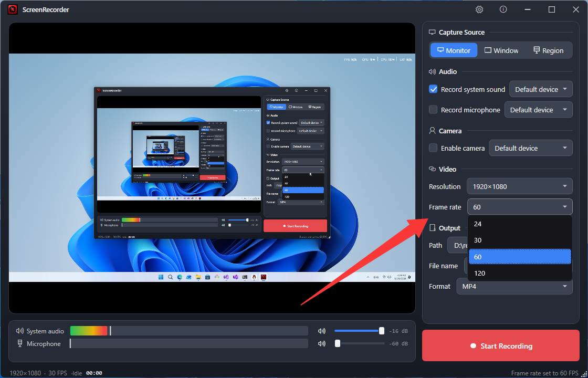Click the microphone icon left of the Microphone label
The height and width of the screenshot is (378, 588).
point(20,344)
